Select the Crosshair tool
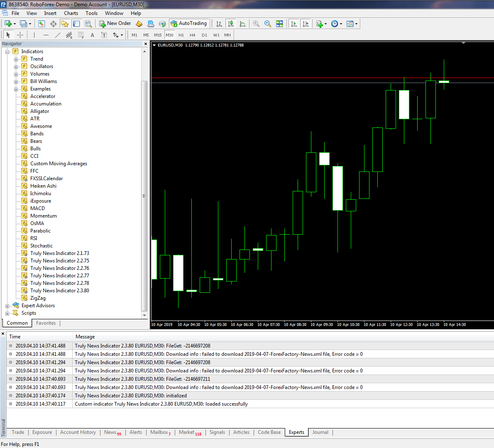494x448 pixels. 20,35
